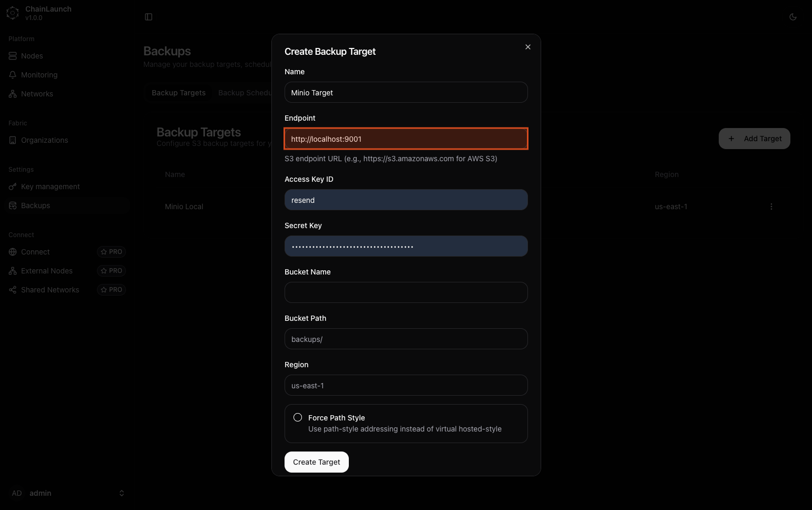Image resolution: width=812 pixels, height=510 pixels.
Task: Click the Secret Key password field
Action: (406, 246)
